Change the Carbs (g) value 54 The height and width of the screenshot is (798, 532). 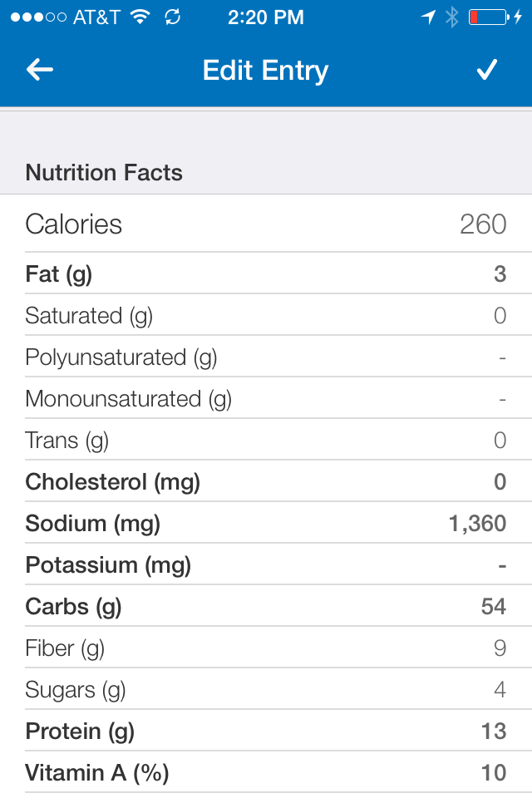point(493,607)
